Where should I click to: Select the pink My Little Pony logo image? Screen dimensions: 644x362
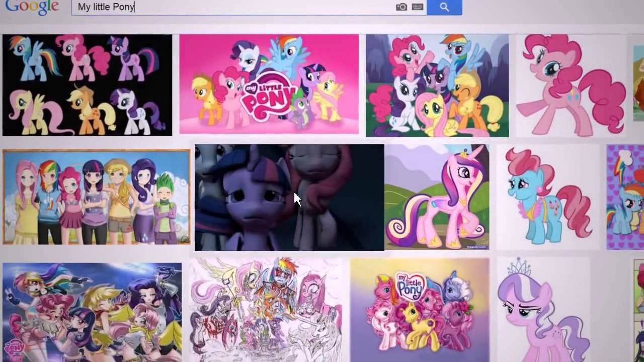[269, 84]
